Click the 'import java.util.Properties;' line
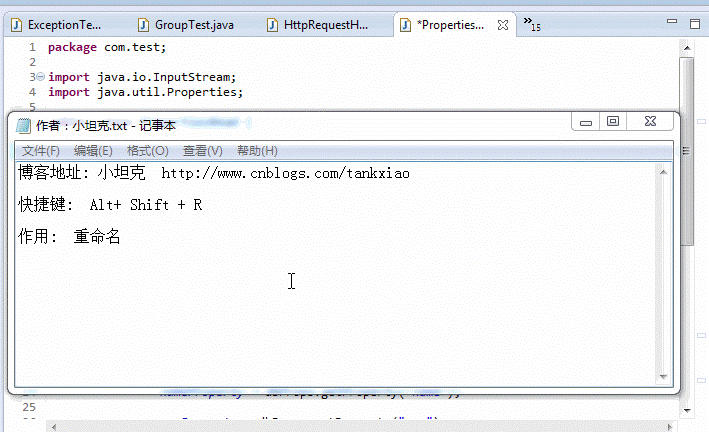The width and height of the screenshot is (709, 432). click(146, 92)
